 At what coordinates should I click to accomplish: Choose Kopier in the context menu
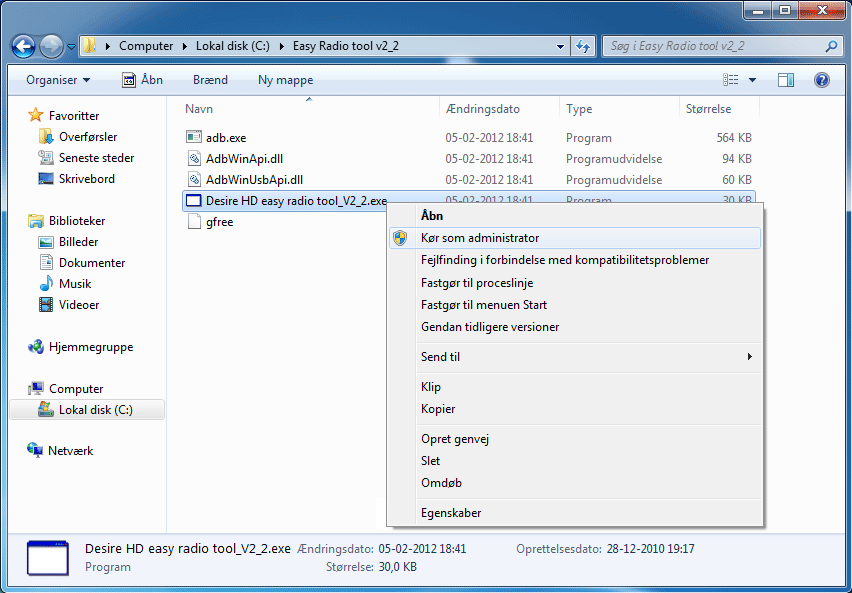575,409
